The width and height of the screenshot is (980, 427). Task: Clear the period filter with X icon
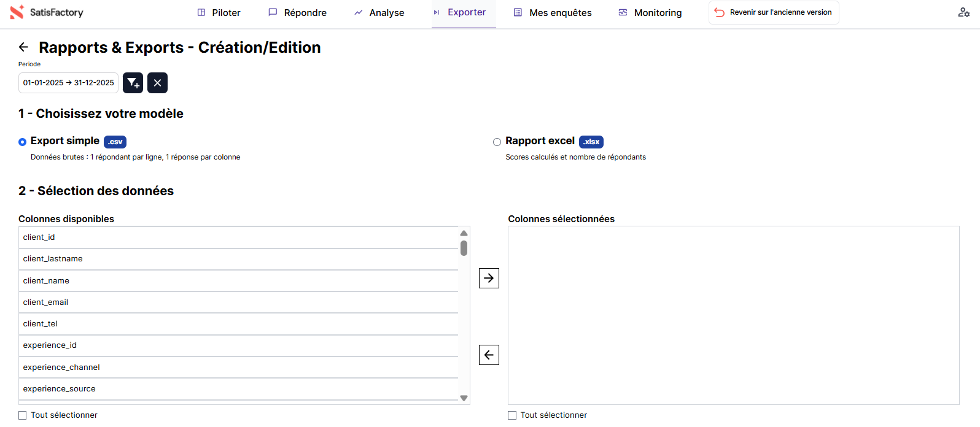157,83
